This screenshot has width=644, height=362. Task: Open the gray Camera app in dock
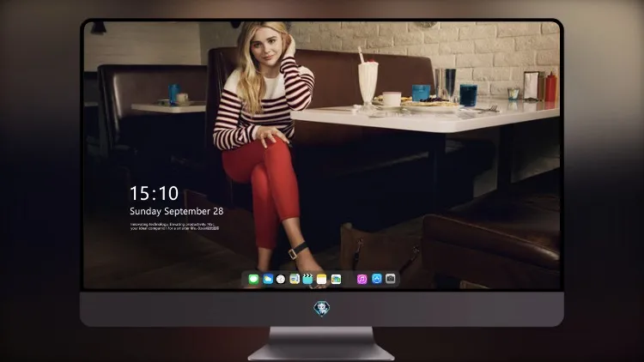[391, 279]
